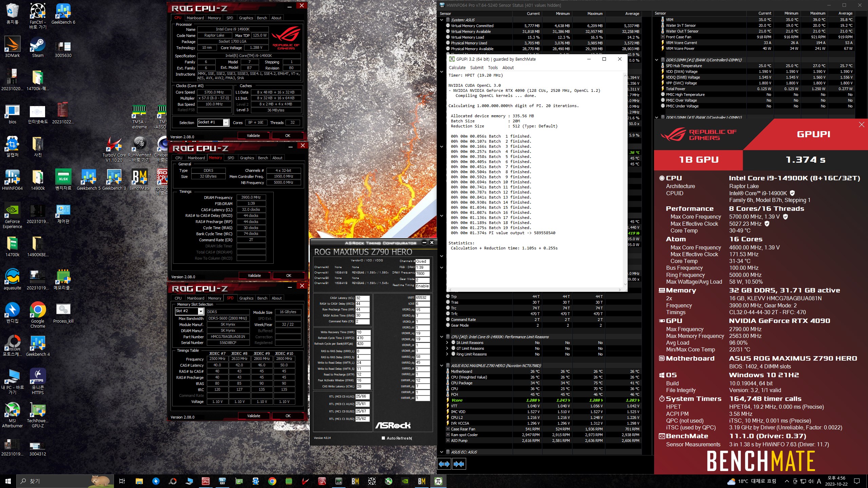Click the GPUPI log horizontal scrollbar
Viewport: 868px width, 488px height.
[536, 290]
